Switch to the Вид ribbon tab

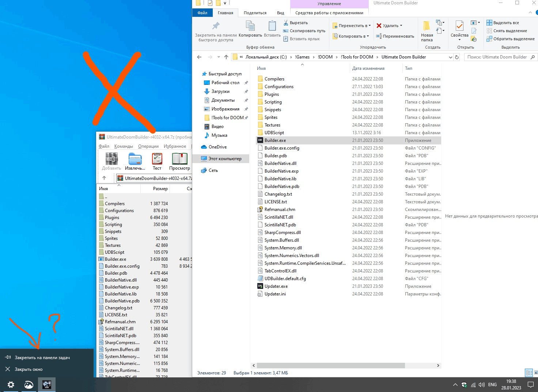[281, 13]
